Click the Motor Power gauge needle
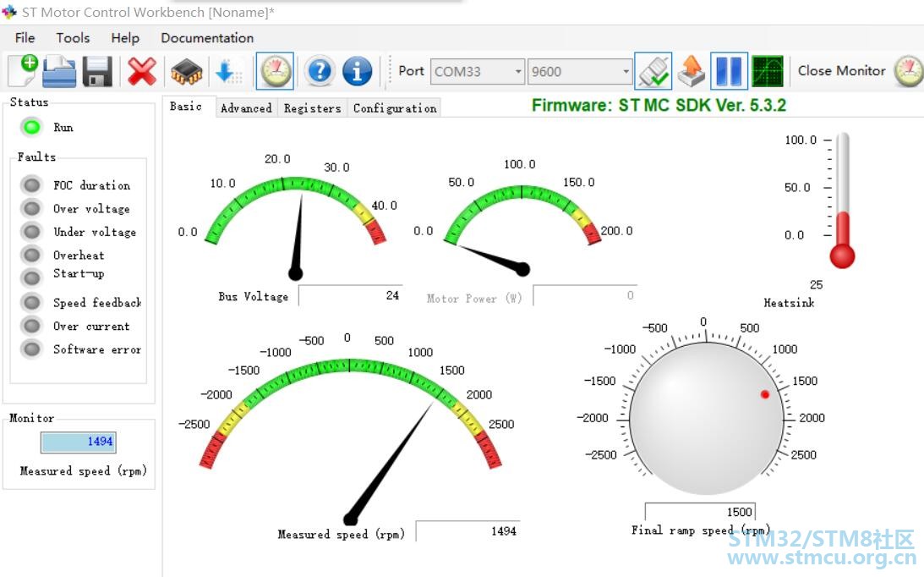The image size is (924, 577). (x=494, y=261)
